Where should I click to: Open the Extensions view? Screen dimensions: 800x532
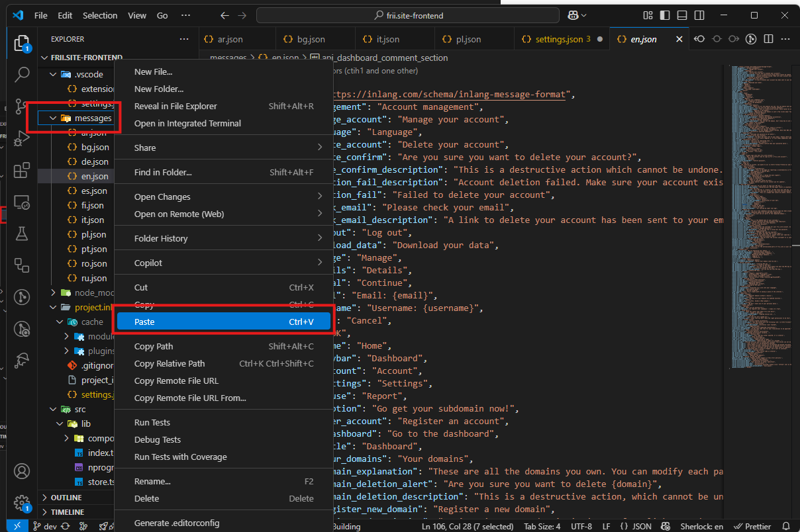tap(22, 170)
